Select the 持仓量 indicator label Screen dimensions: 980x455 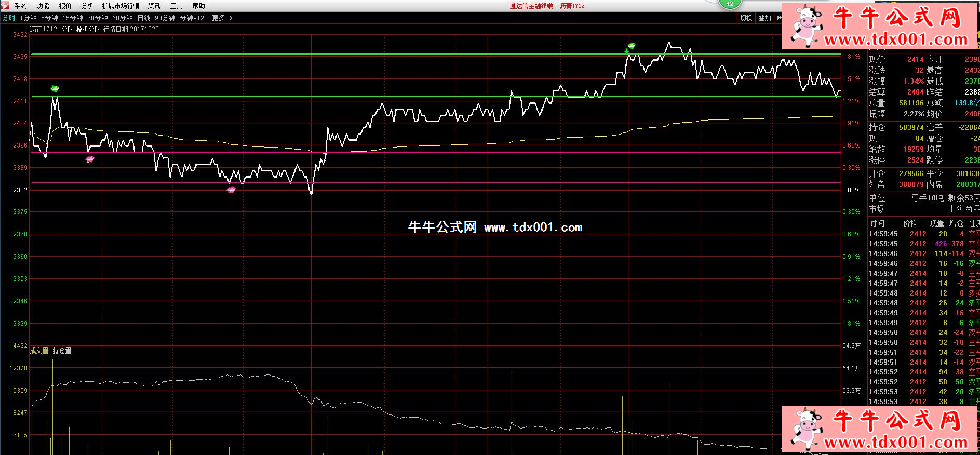click(x=62, y=351)
